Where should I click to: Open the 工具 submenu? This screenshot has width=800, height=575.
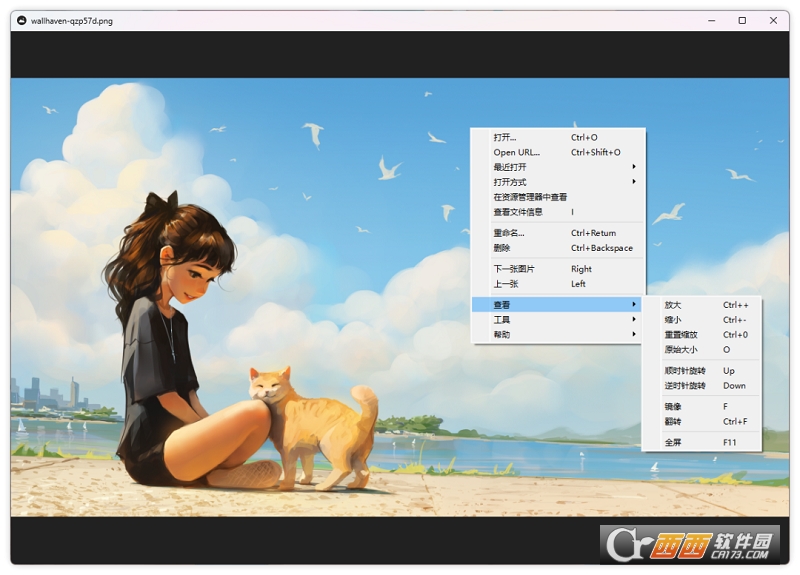click(x=557, y=320)
